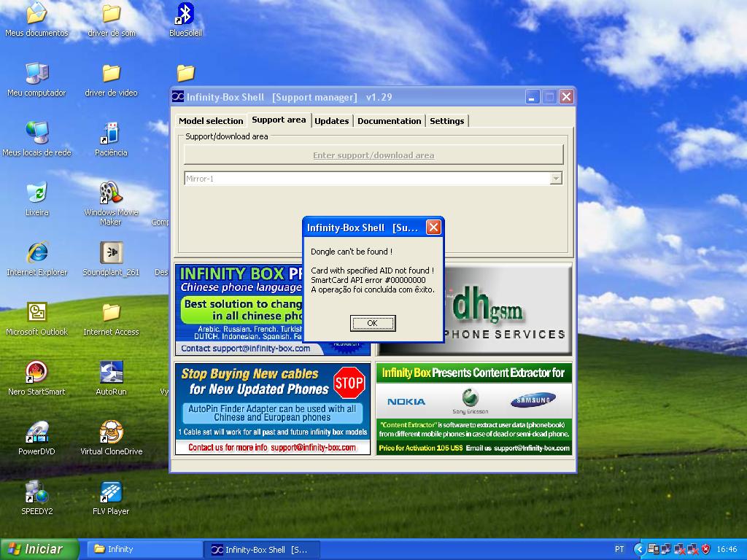This screenshot has height=560, width=747.
Task: Click the Content Extractor advertisement banner
Action: [474, 409]
